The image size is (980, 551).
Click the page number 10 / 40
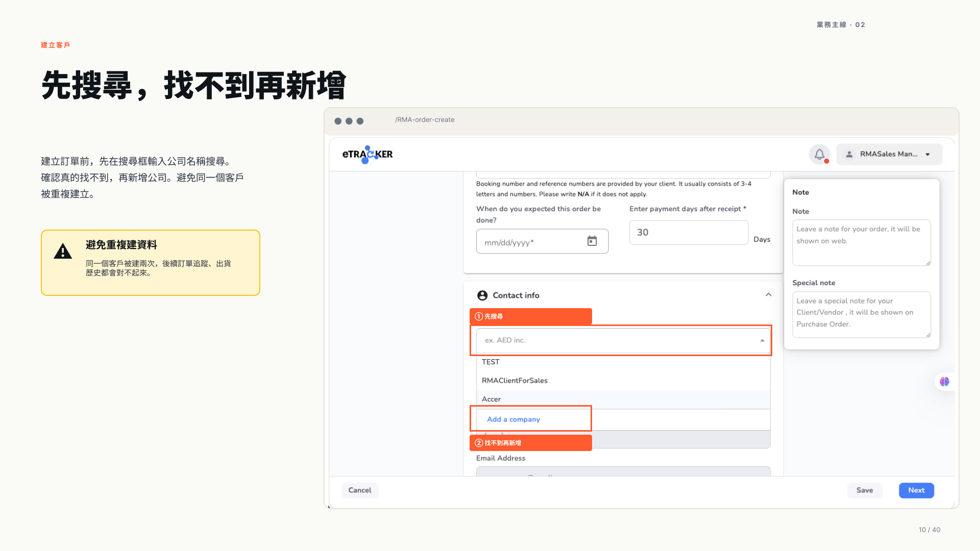(x=929, y=530)
